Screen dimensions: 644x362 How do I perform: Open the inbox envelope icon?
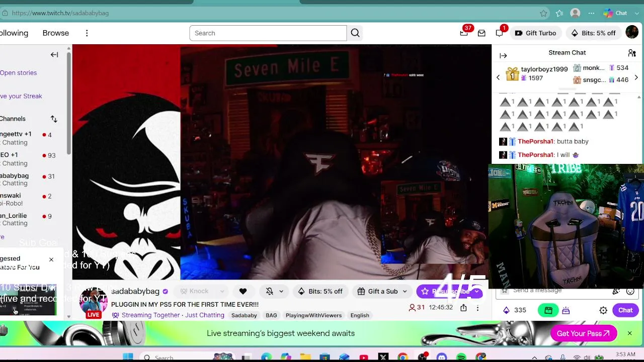pos(481,33)
